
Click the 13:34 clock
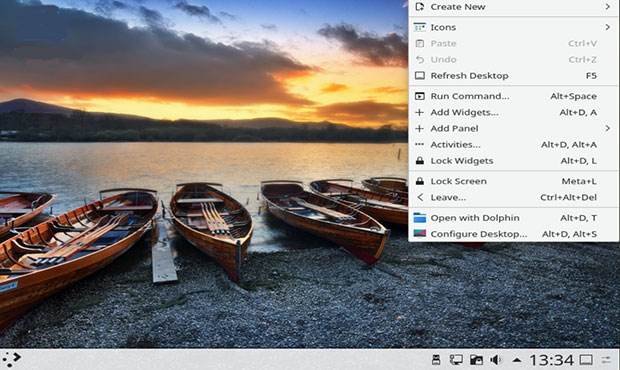(x=551, y=360)
